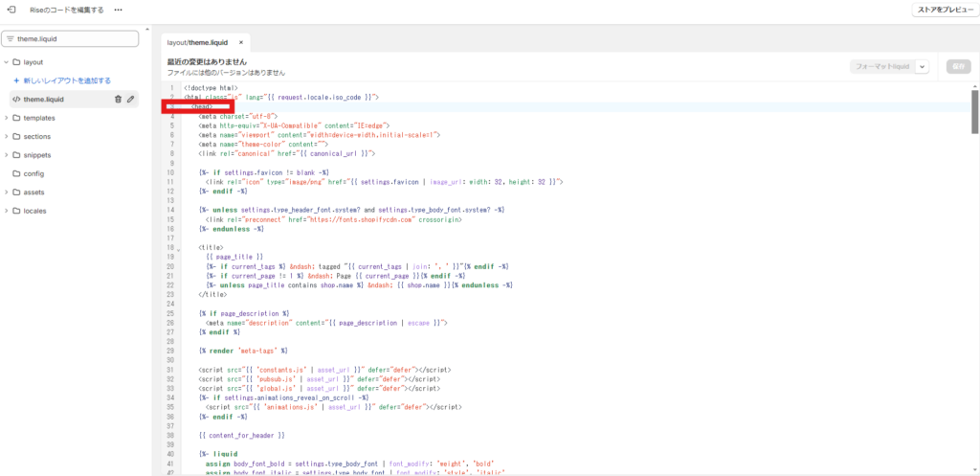980x476 pixels.
Task: Click line 1 doctype html code
Action: coord(211,88)
